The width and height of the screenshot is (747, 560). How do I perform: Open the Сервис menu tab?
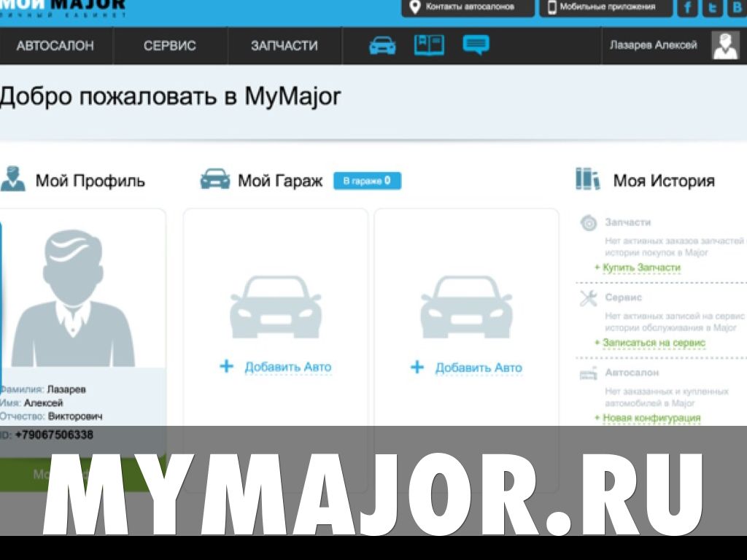(170, 46)
